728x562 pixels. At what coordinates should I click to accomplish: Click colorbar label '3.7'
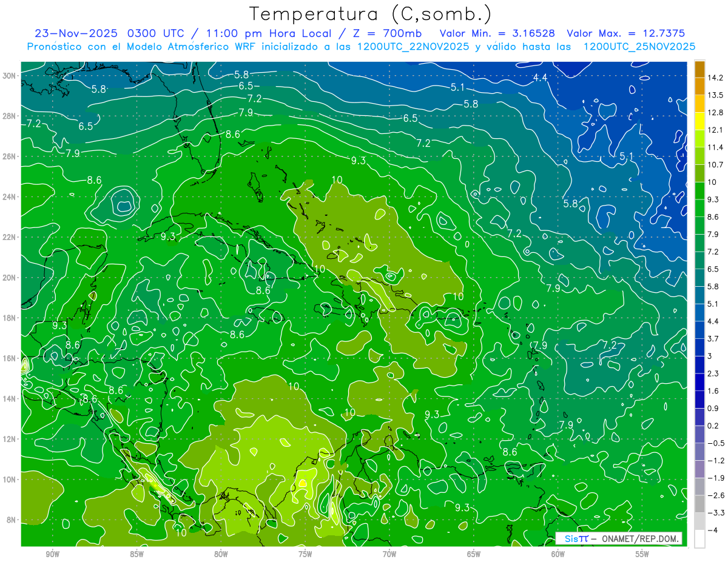pos(713,339)
